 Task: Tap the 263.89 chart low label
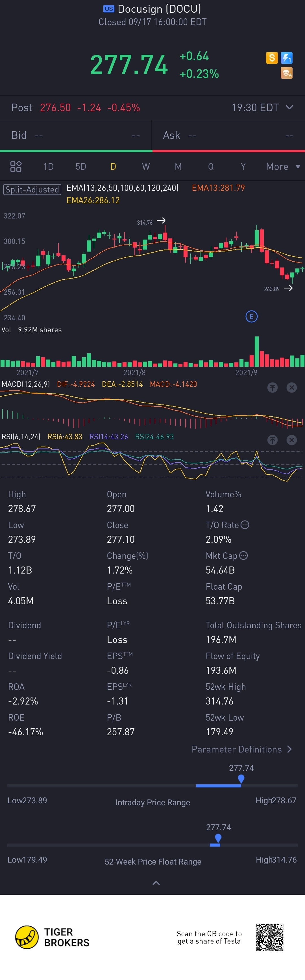coord(272,289)
